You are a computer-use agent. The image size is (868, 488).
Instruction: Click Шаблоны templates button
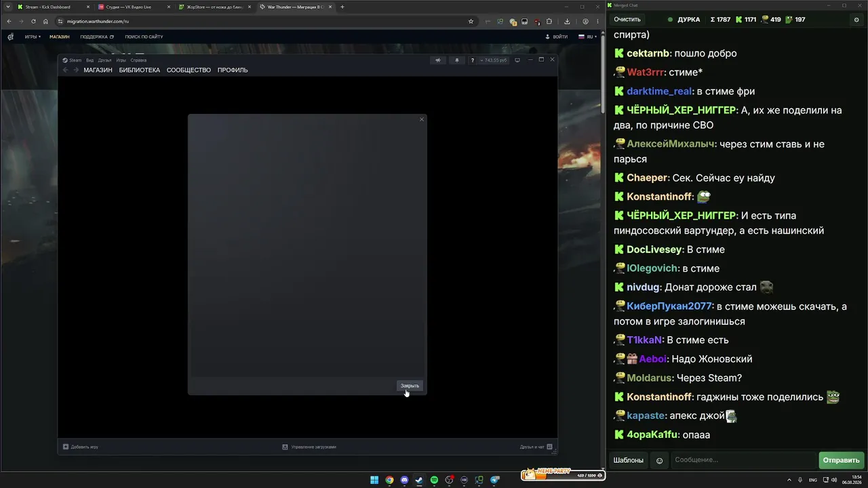(629, 460)
